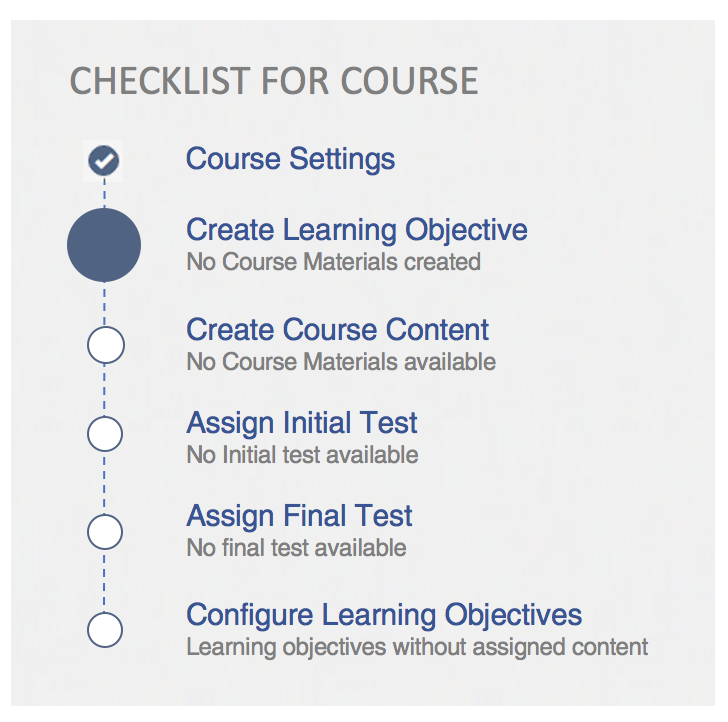Click the step circle for Configure Learning Objectives

pyautogui.click(x=105, y=630)
